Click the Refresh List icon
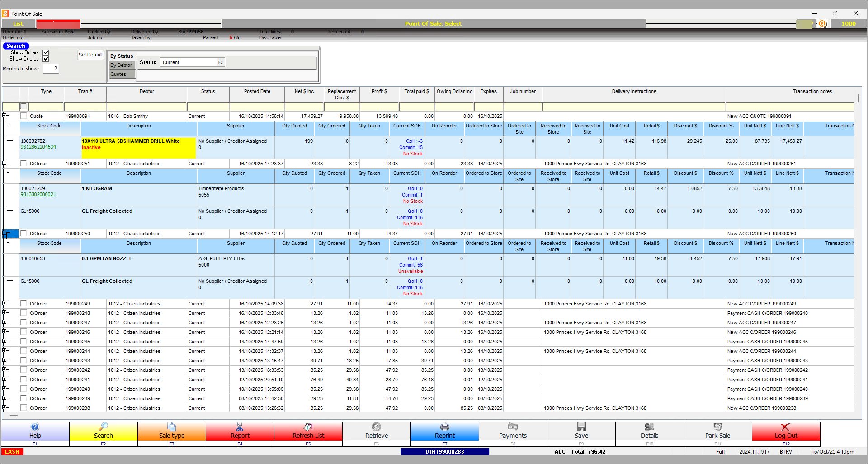This screenshot has height=464, width=868. point(308,427)
